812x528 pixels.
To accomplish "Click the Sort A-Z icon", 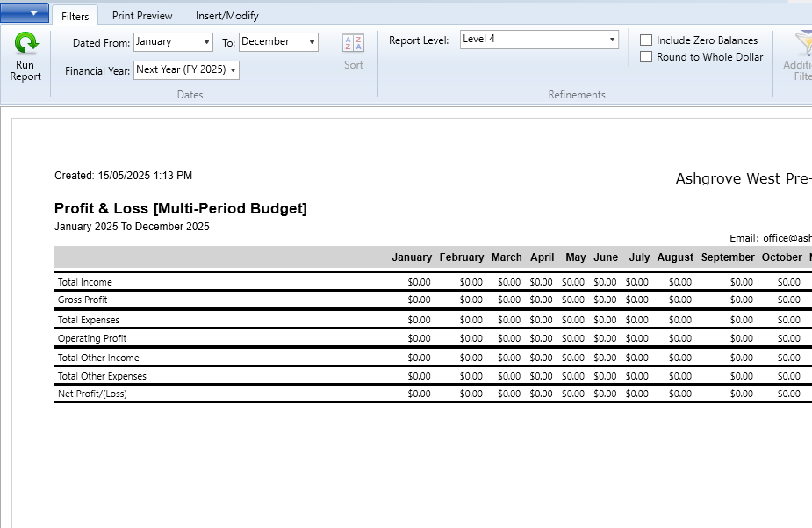I will 353,44.
